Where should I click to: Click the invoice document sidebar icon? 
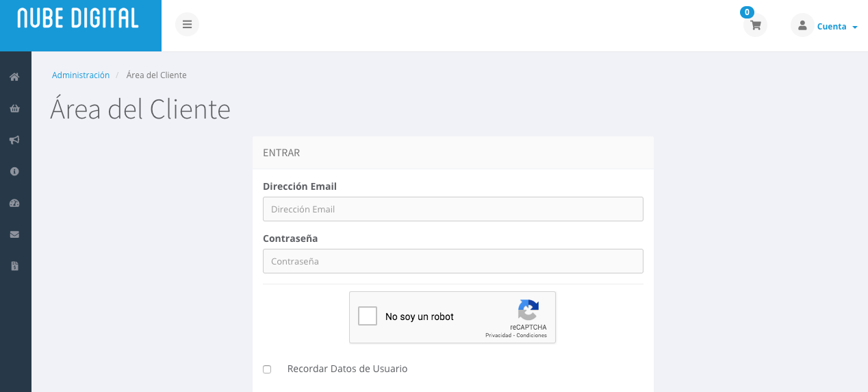click(x=14, y=266)
